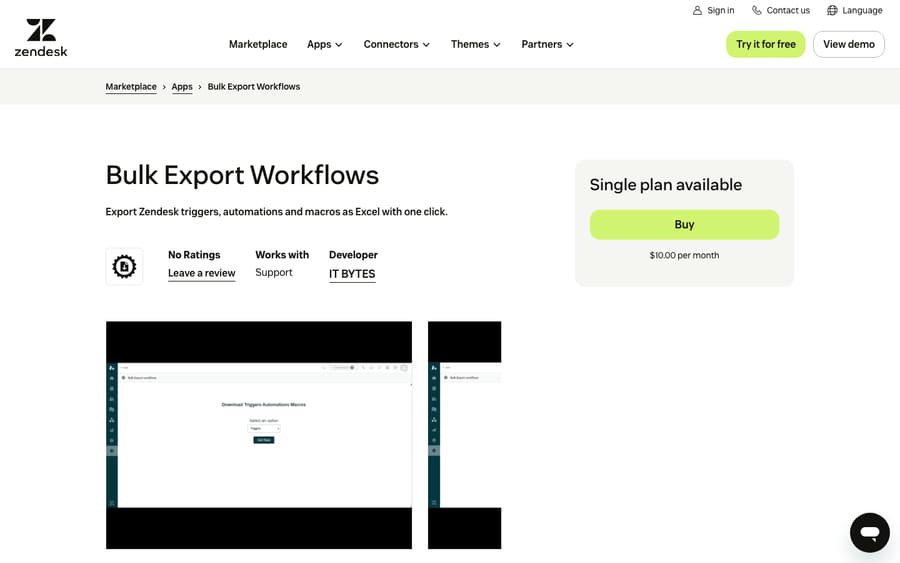Viewport: 900px width, 563px height.
Task: Open the chat widget bubble
Action: (x=870, y=533)
